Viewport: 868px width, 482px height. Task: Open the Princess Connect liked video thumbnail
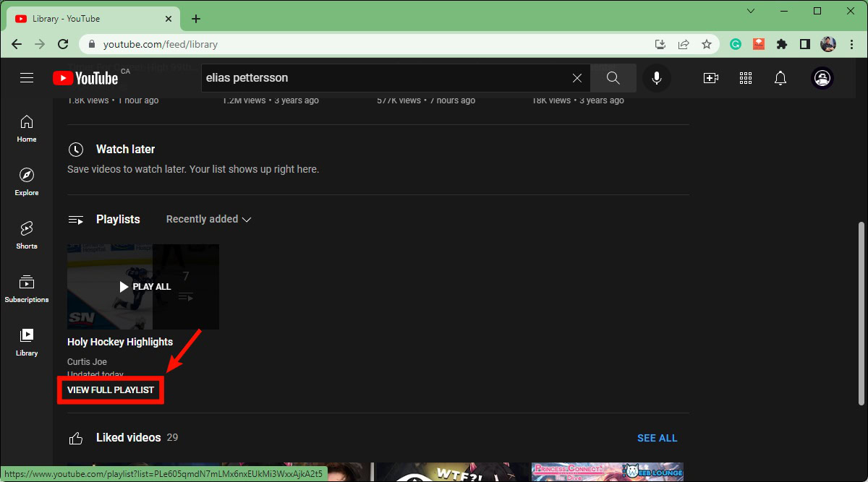pyautogui.click(x=608, y=473)
